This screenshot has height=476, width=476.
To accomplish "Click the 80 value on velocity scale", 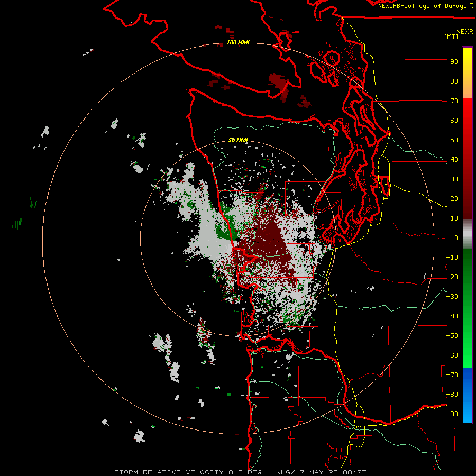I will coord(454,81).
